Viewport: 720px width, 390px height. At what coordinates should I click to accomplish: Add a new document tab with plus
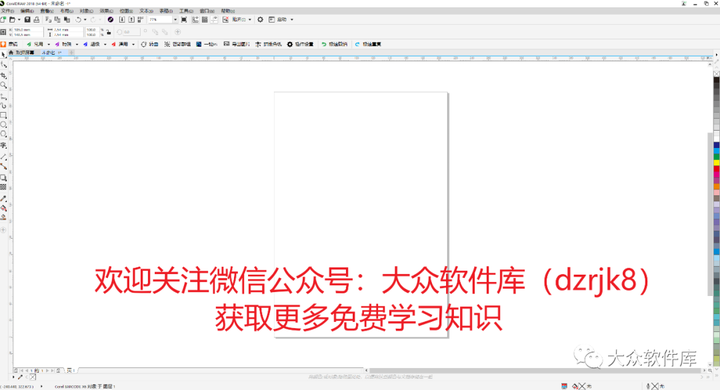point(71,52)
